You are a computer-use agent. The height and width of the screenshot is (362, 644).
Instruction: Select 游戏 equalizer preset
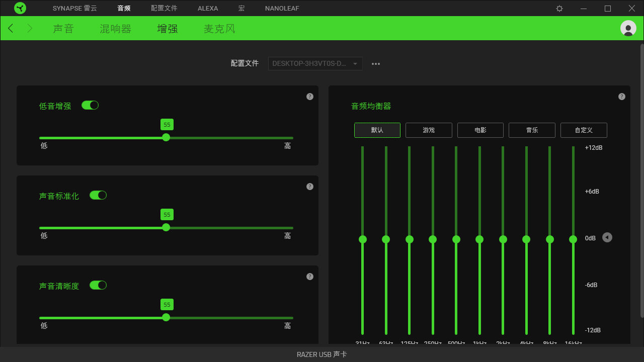[x=429, y=130]
